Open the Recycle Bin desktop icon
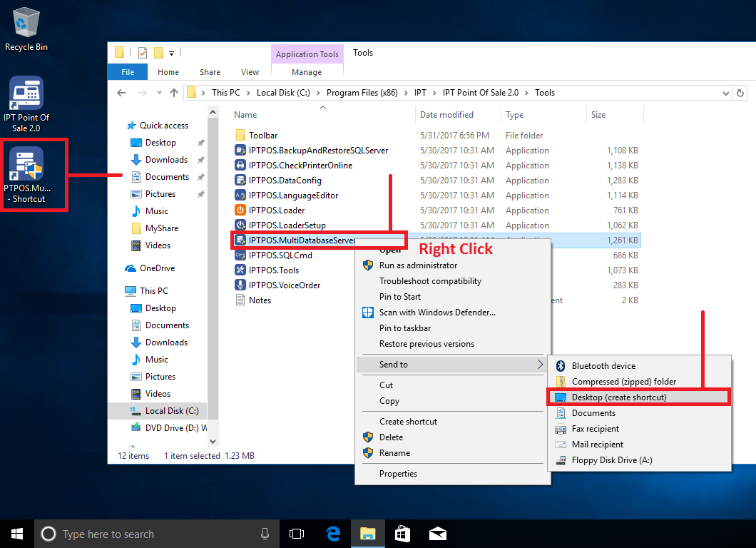 tap(26, 29)
